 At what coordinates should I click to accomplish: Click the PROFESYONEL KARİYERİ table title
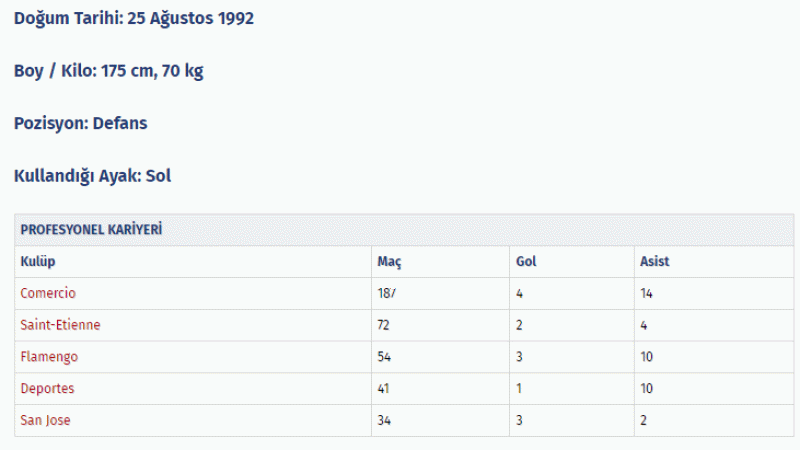pos(91,230)
